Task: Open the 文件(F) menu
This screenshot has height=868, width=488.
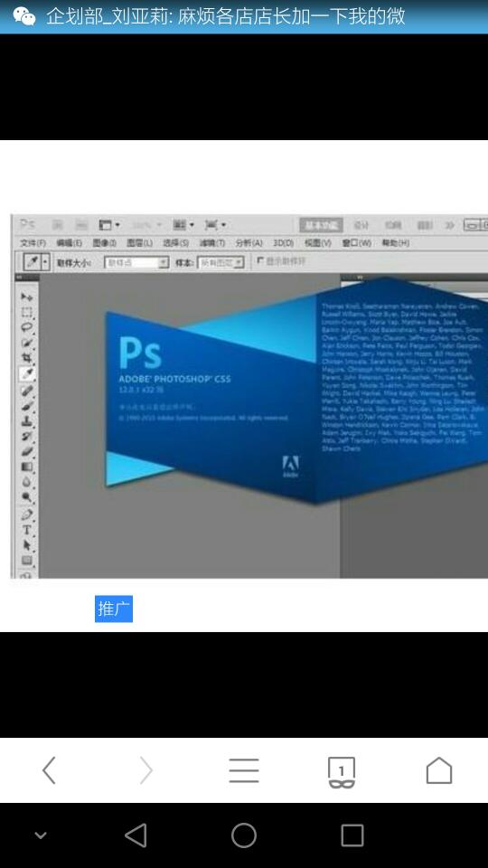Action: (x=33, y=242)
